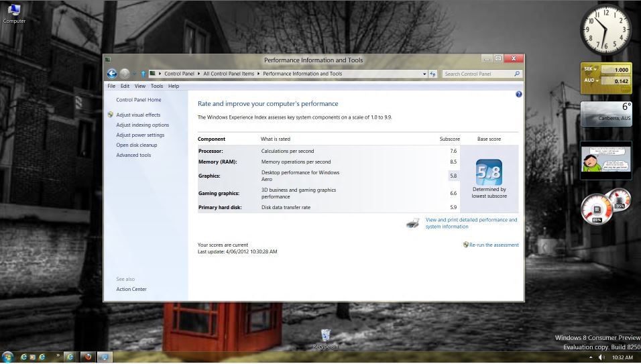Image resolution: width=641 pixels, height=364 pixels.
Task: Click Control Panel in the breadcrumb
Action: point(180,74)
